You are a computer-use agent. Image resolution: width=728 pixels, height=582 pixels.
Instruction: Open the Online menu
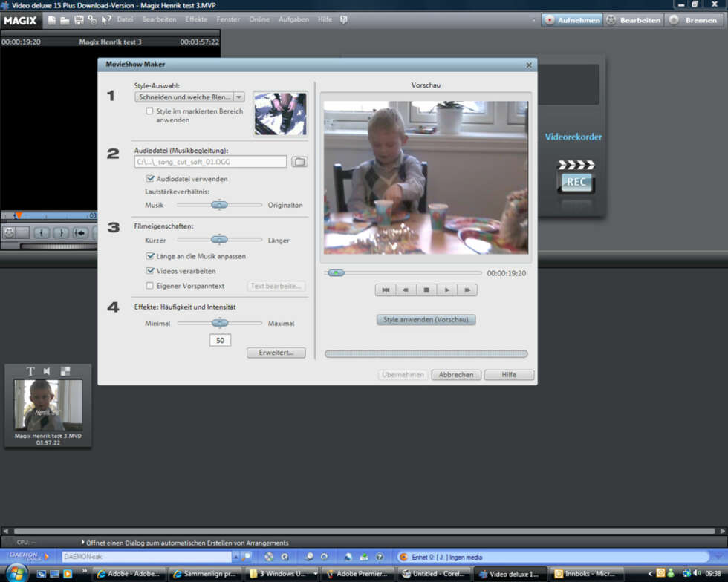pyautogui.click(x=259, y=19)
